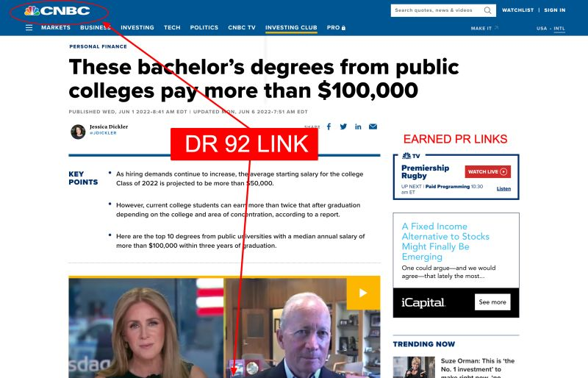This screenshot has height=378, width=588.
Task: Share article via email icon
Action: (373, 126)
